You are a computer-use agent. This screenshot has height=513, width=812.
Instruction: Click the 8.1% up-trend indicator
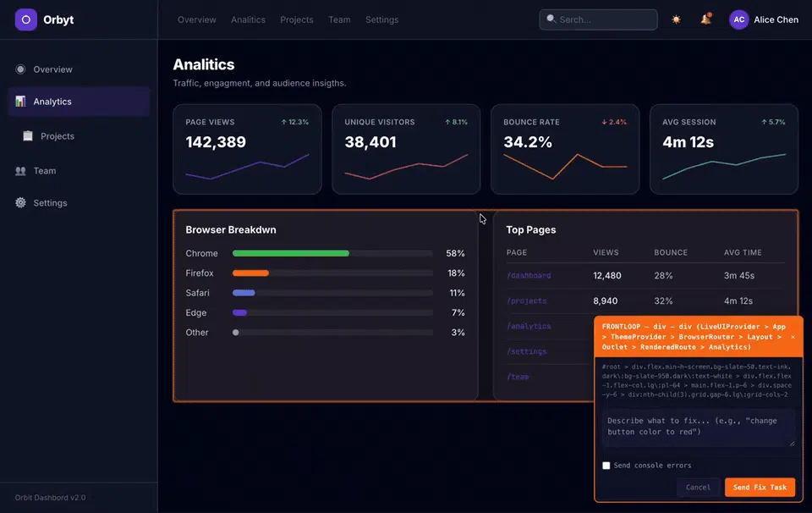[x=456, y=122]
